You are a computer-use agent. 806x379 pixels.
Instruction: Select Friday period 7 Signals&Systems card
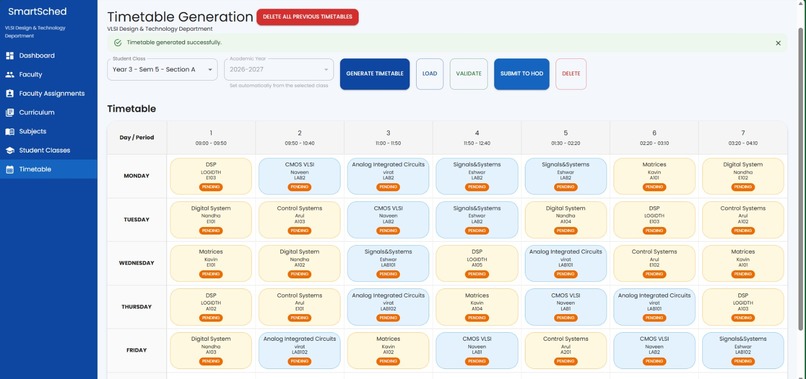743,351
